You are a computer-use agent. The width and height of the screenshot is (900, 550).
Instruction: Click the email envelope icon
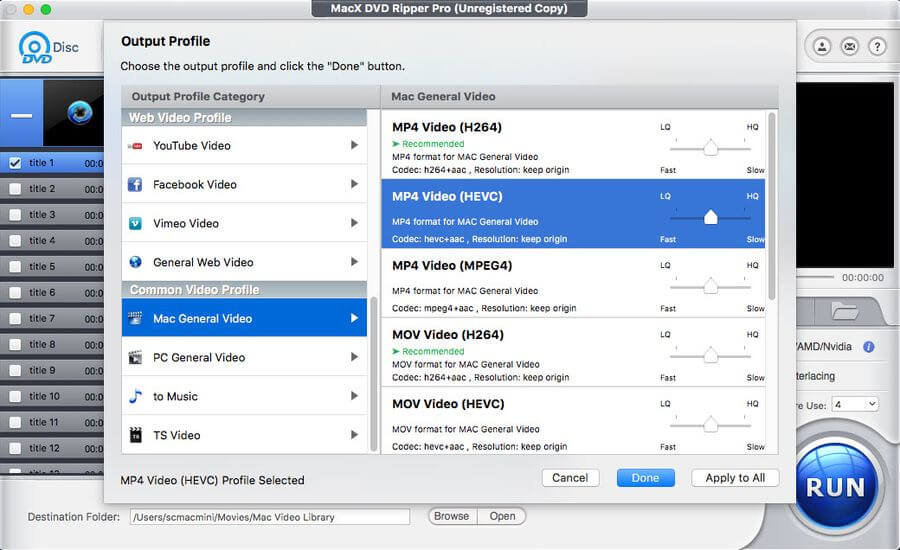point(849,47)
